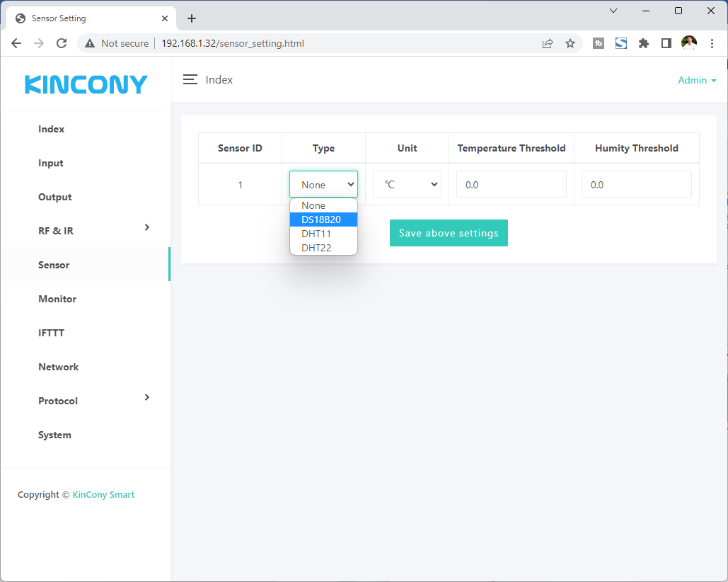Open the Admin user dropdown
The height and width of the screenshot is (582, 728).
point(696,80)
